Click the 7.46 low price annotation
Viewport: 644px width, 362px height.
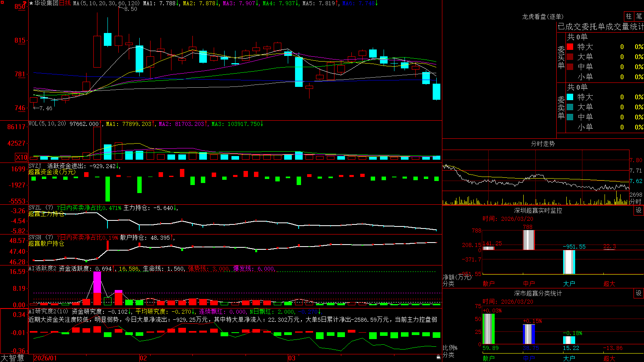(46, 108)
